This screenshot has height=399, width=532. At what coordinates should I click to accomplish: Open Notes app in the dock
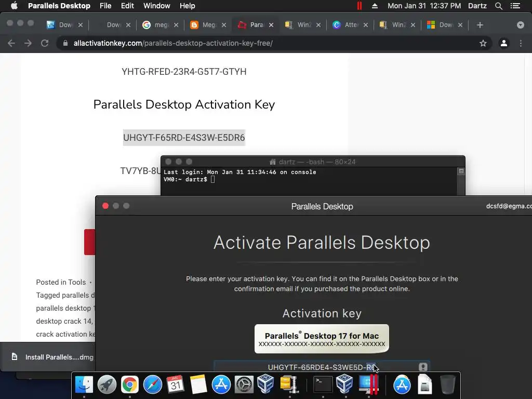tap(198, 385)
